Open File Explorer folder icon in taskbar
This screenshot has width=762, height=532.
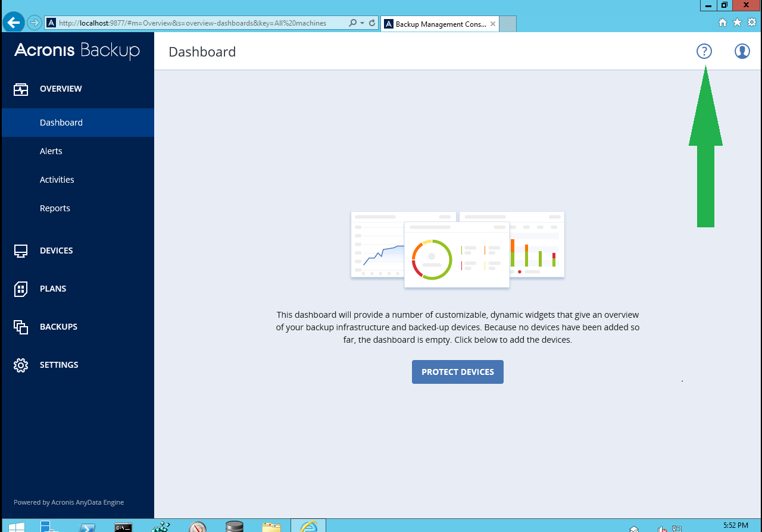[x=271, y=526]
